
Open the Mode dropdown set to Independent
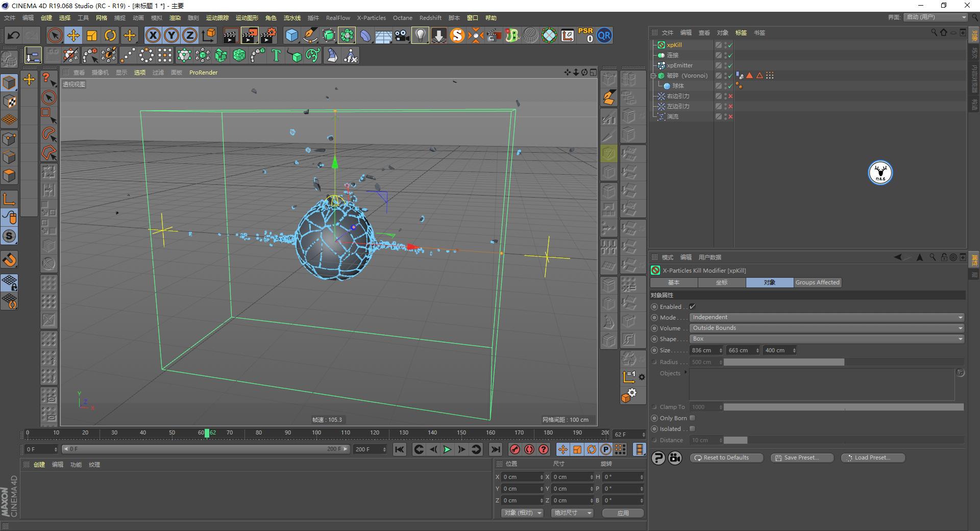826,318
